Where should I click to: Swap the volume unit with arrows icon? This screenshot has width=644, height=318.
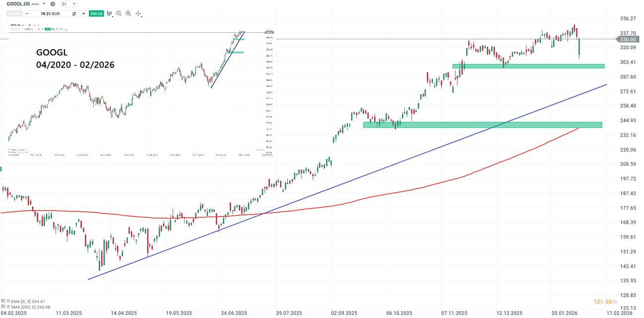pos(74,14)
